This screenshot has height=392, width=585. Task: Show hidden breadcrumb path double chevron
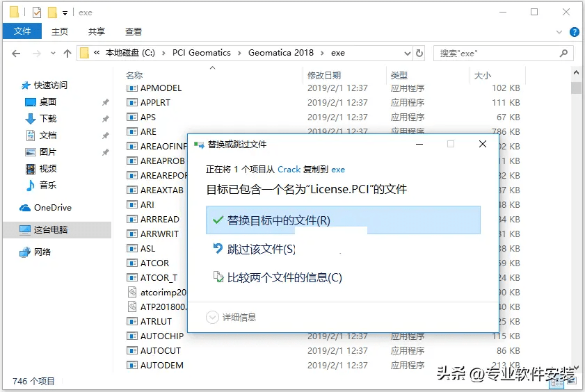pyautogui.click(x=97, y=53)
